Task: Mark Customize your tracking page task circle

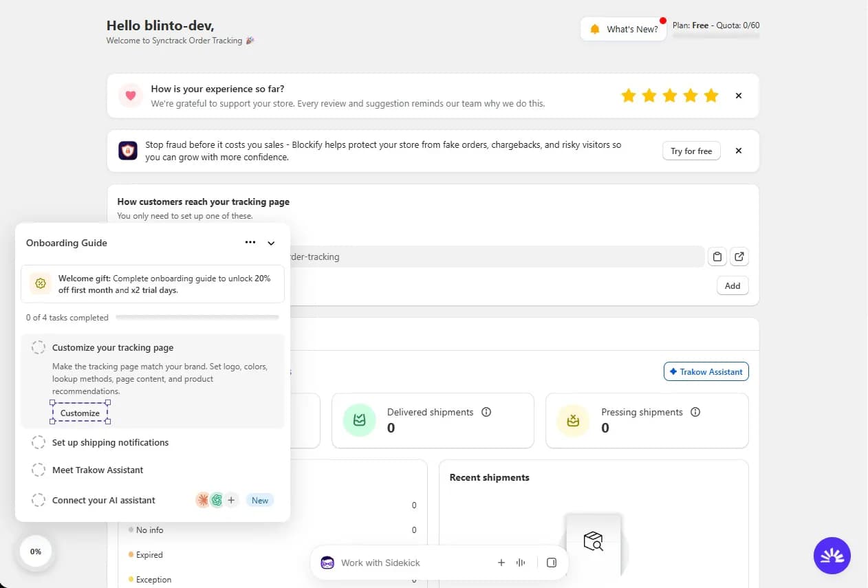Action: point(39,347)
